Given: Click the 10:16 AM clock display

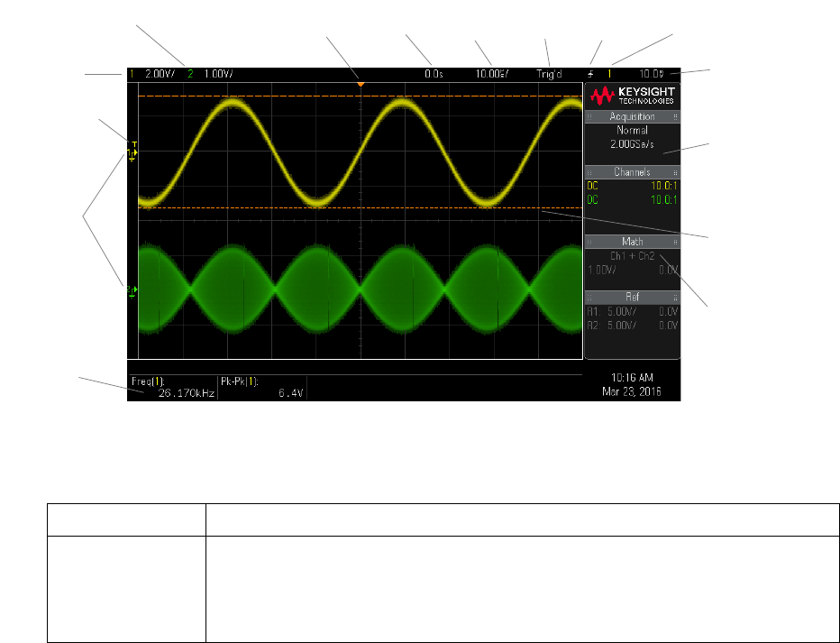Looking at the screenshot, I should 632,377.
